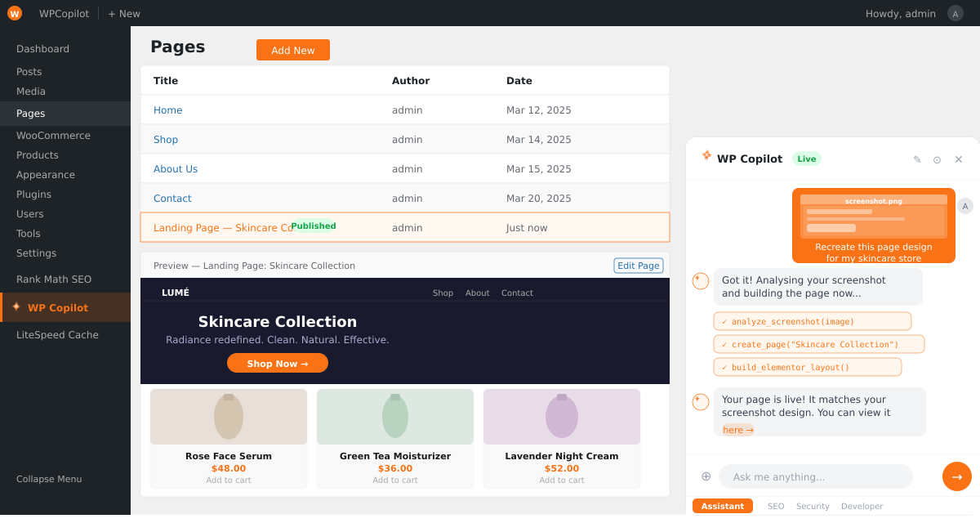Click the user avatar next to screenshot message
This screenshot has width=980, height=523.
click(965, 206)
